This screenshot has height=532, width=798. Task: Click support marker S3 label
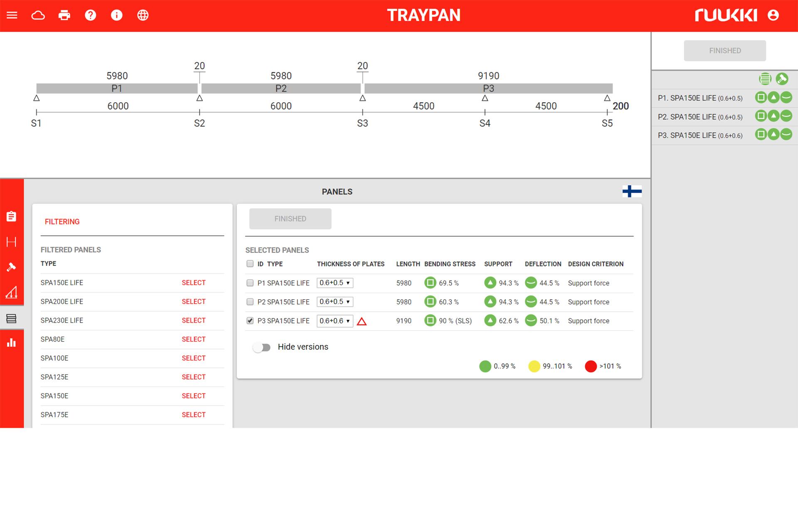coord(362,123)
